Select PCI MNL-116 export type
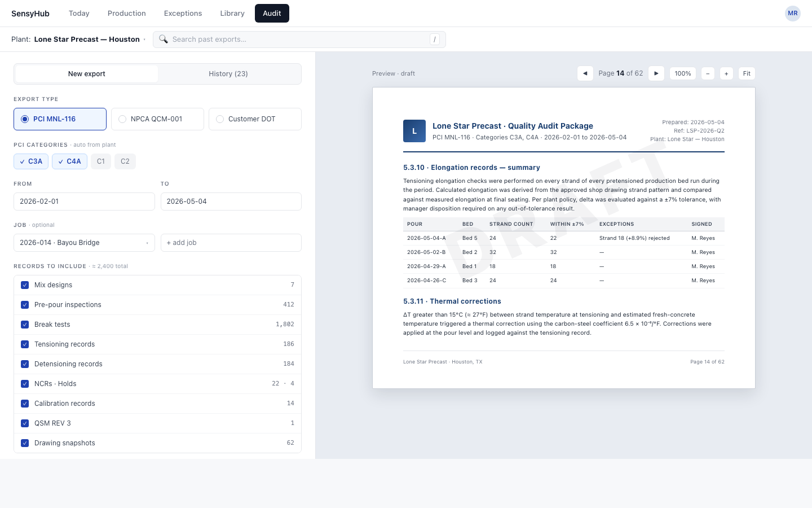812x508 pixels. (60, 119)
